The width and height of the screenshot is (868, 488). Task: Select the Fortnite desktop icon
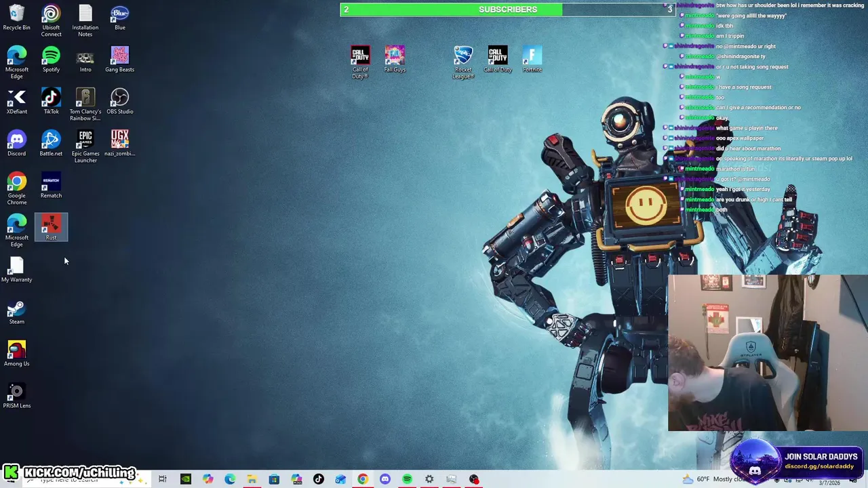pos(532,60)
